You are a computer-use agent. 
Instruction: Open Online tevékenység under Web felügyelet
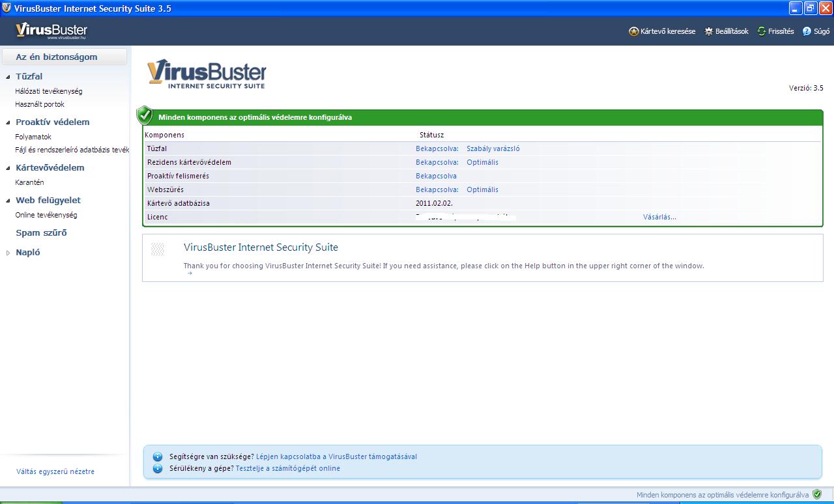click(x=46, y=215)
